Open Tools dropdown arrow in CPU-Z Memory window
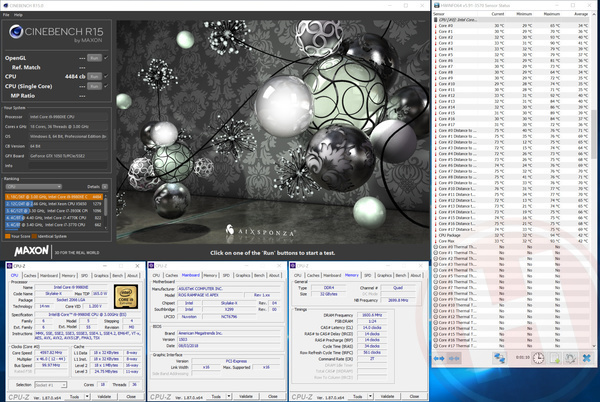The image size is (600, 402). [370, 397]
